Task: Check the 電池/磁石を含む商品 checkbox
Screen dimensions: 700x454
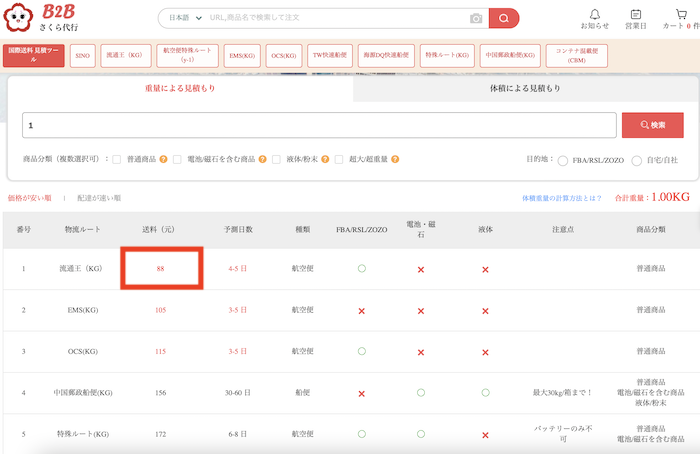Action: pos(177,159)
